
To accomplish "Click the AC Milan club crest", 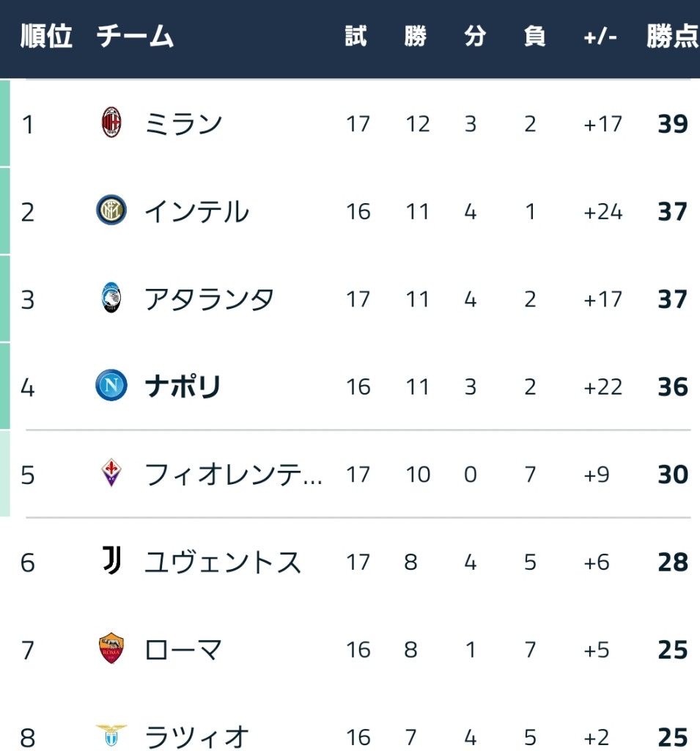I will coord(111,123).
